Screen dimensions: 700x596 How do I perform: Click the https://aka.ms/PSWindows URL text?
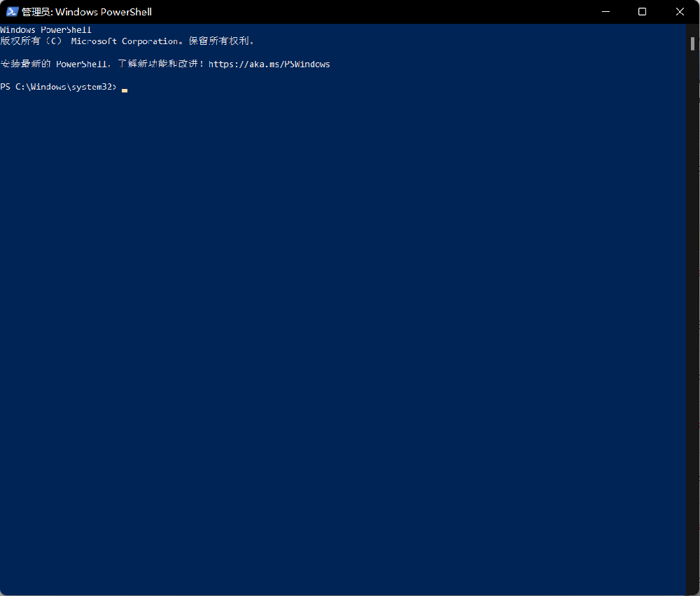pyautogui.click(x=269, y=64)
